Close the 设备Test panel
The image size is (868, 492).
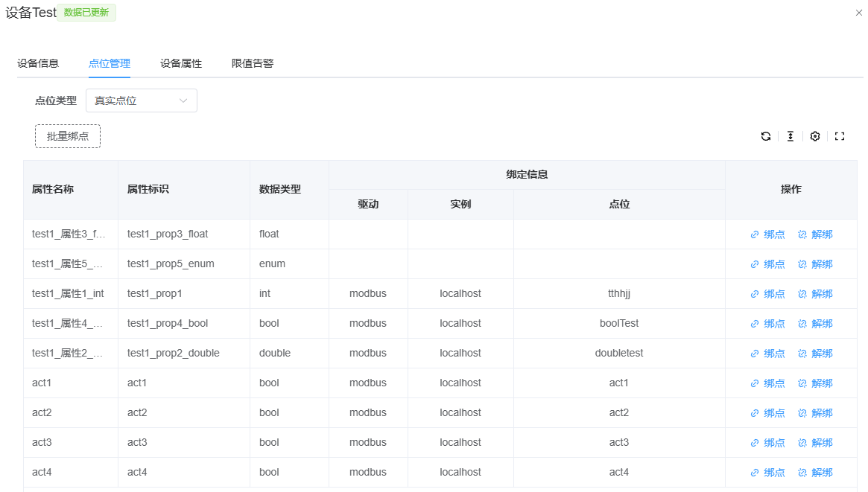pos(858,13)
